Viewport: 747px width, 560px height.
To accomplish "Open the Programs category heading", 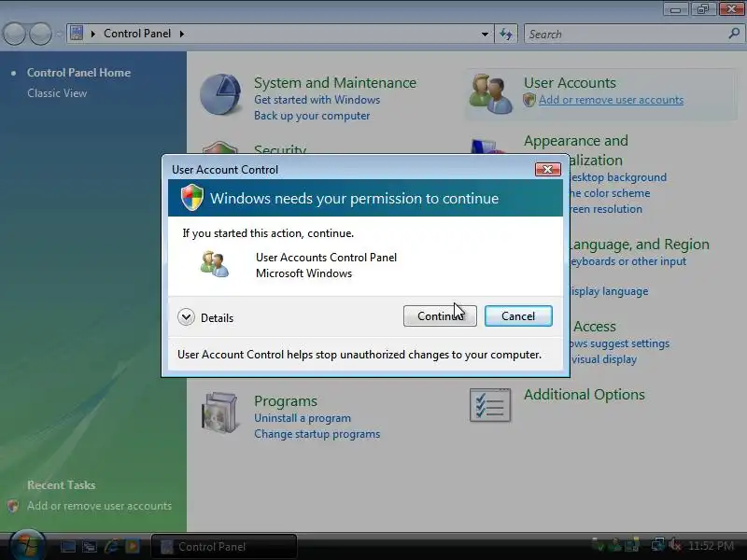I will tap(286, 401).
